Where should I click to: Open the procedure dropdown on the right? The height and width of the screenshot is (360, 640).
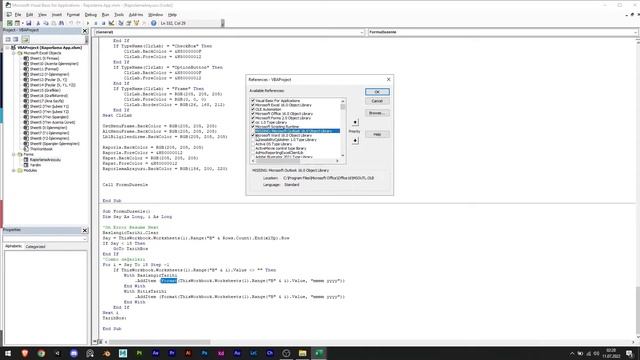coord(636,32)
